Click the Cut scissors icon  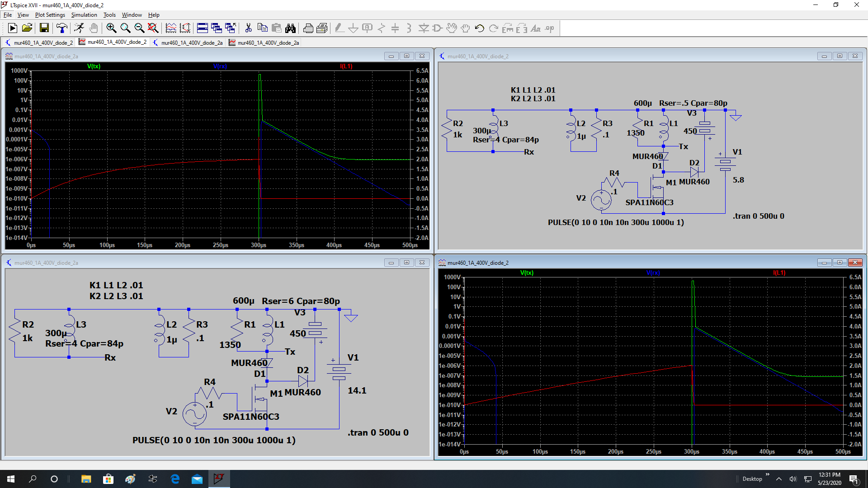[248, 28]
